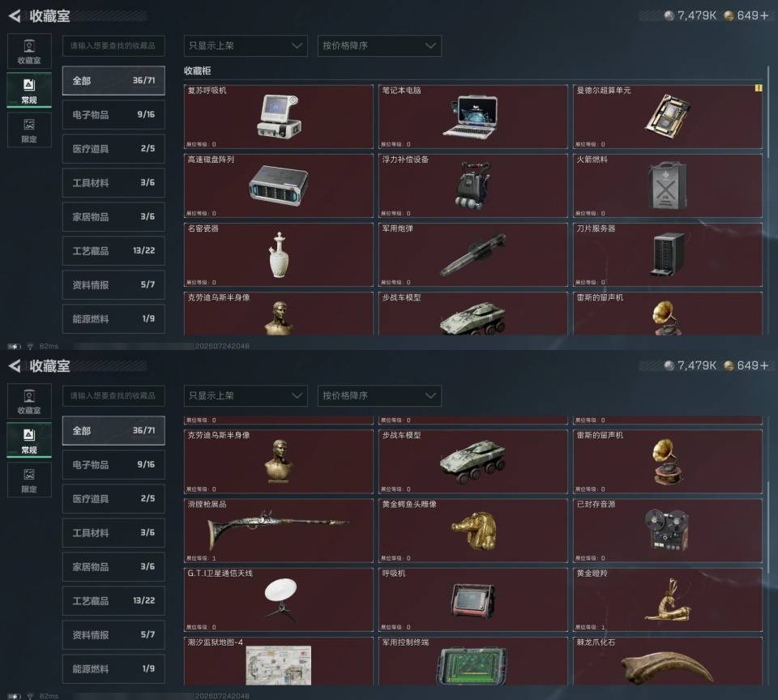Click the item list scrollbar in lower screenshot

(x=768, y=527)
